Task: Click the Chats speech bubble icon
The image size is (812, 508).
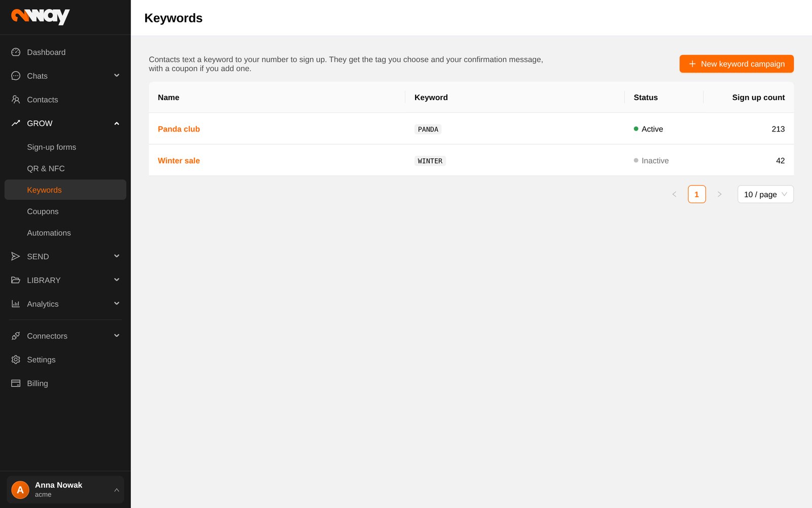Action: tap(16, 76)
